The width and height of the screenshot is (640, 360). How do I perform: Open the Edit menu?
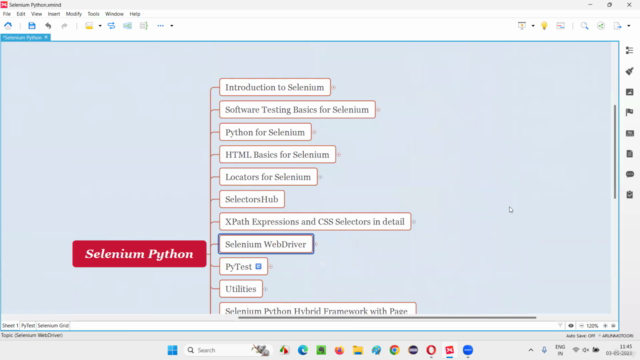(x=21, y=14)
